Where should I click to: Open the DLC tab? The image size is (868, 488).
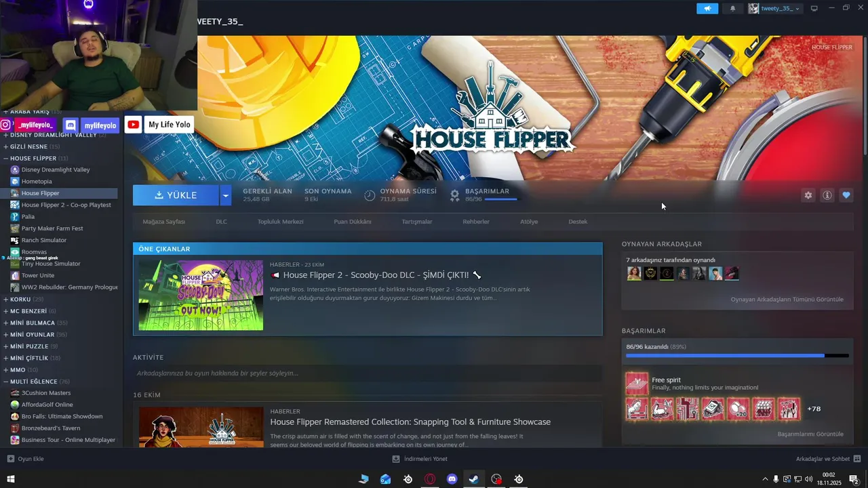tap(221, 222)
